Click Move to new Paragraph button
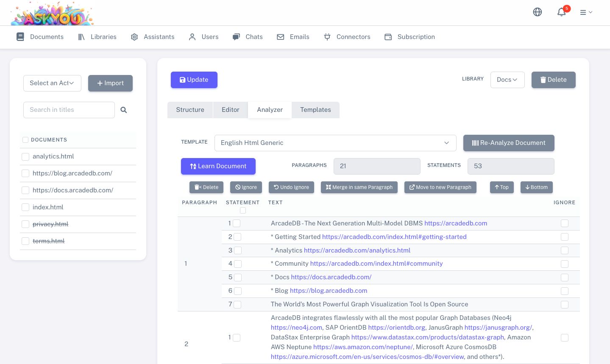 (440, 187)
